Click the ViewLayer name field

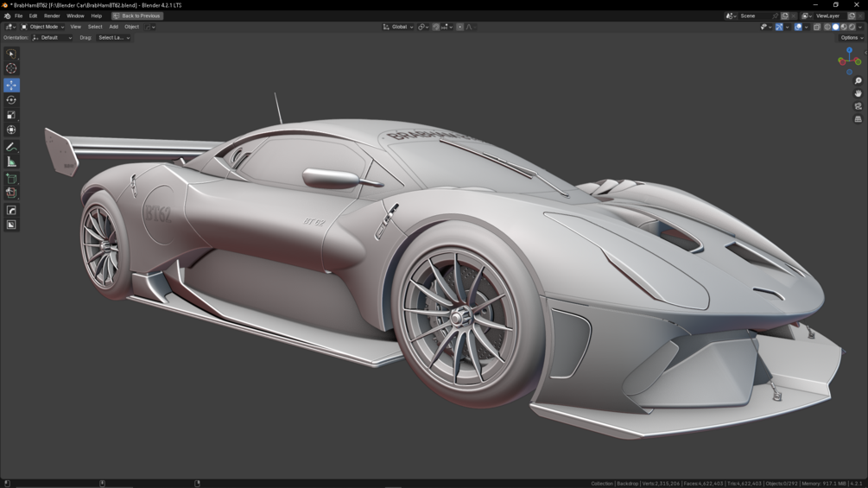pos(830,16)
